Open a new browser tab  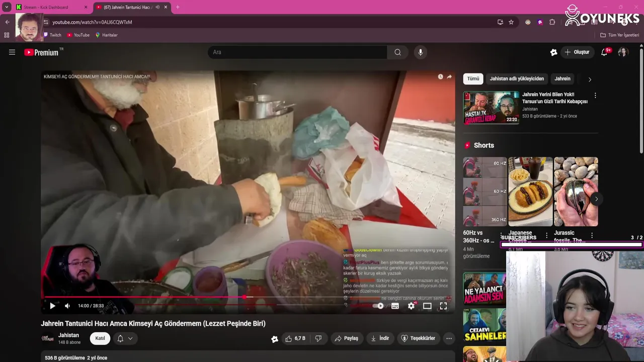pyautogui.click(x=178, y=7)
